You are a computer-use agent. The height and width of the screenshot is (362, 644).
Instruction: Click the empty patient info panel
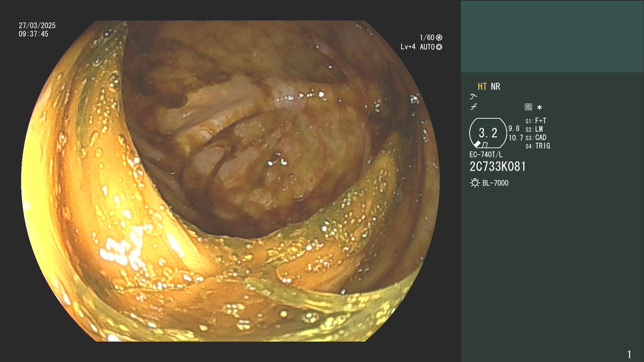point(552,37)
